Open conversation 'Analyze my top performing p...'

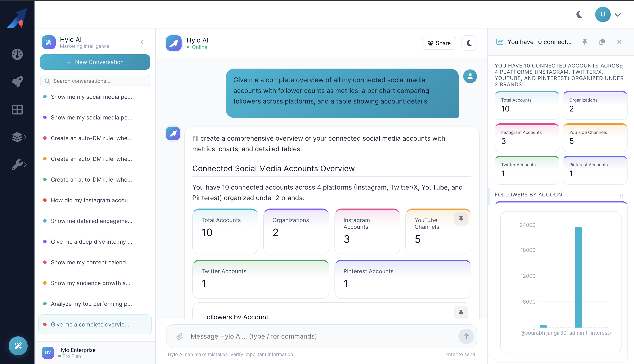coord(91,304)
